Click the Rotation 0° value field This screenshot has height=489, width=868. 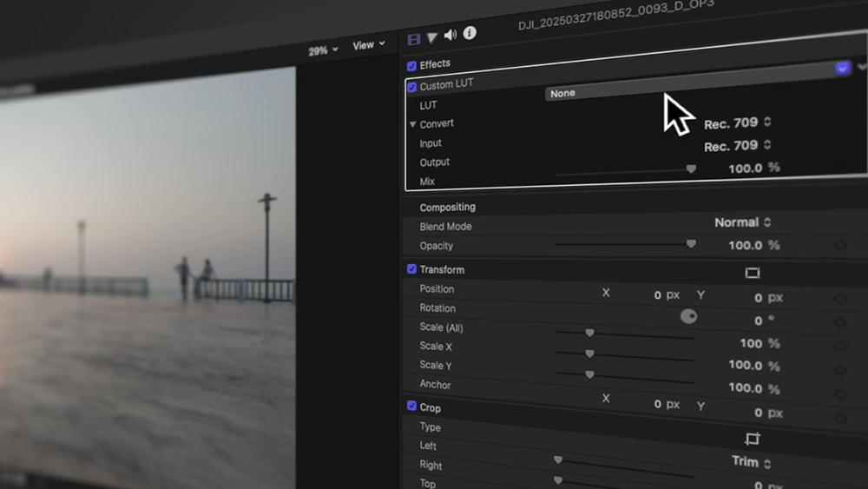[764, 320]
